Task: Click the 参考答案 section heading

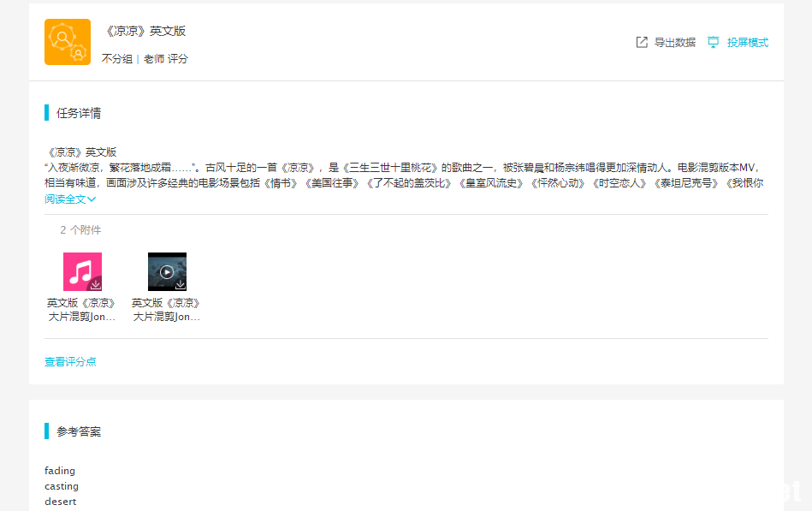Action: pos(79,431)
